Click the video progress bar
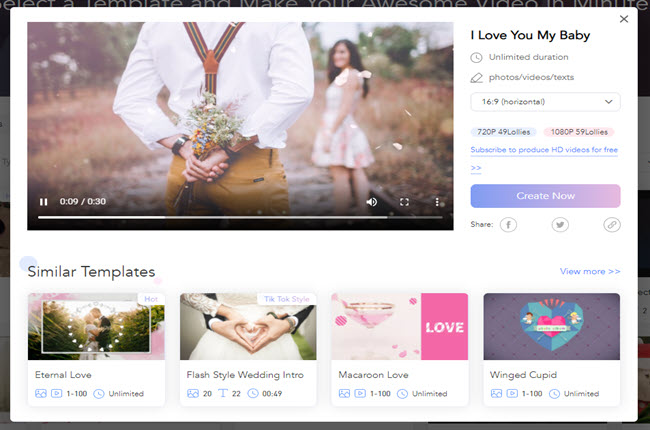Screen dimensions: 650x430 pos(240,217)
